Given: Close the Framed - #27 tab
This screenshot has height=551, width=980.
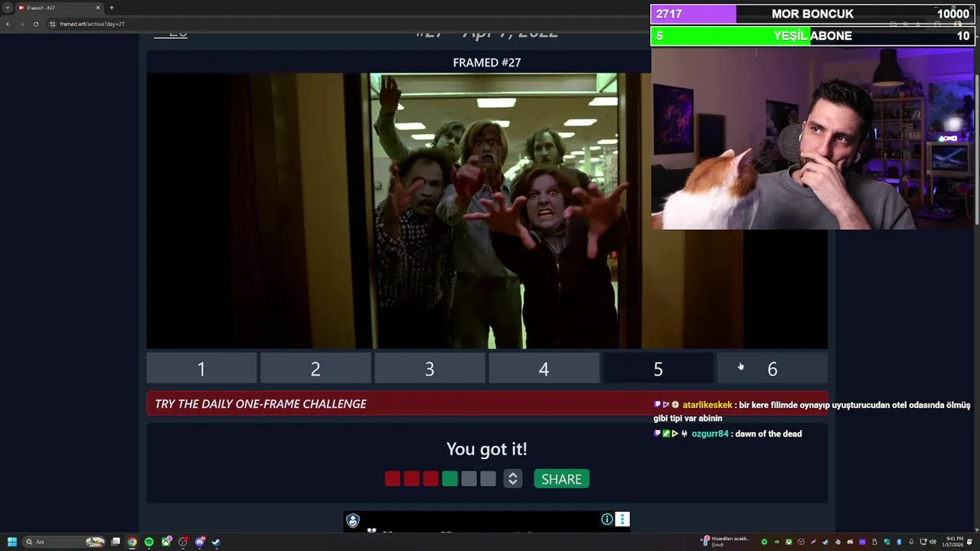Looking at the screenshot, I should (98, 8).
